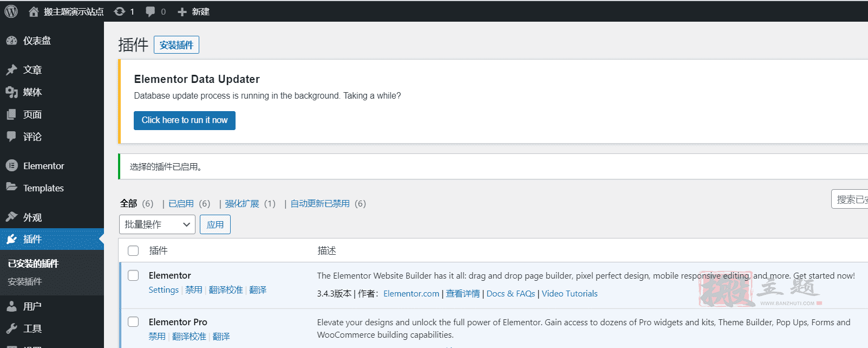The width and height of the screenshot is (868, 348).
Task: Click 新建 in the admin bar
Action: 200,11
